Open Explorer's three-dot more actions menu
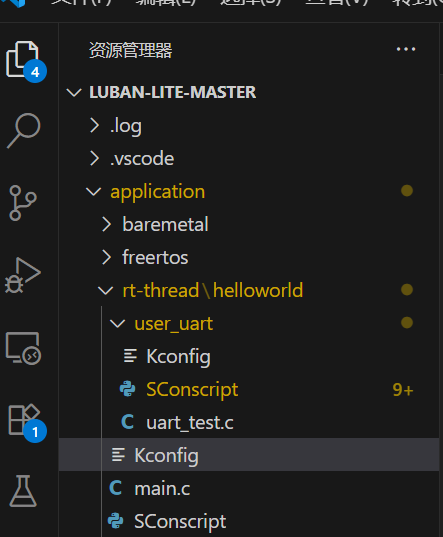 click(406, 49)
